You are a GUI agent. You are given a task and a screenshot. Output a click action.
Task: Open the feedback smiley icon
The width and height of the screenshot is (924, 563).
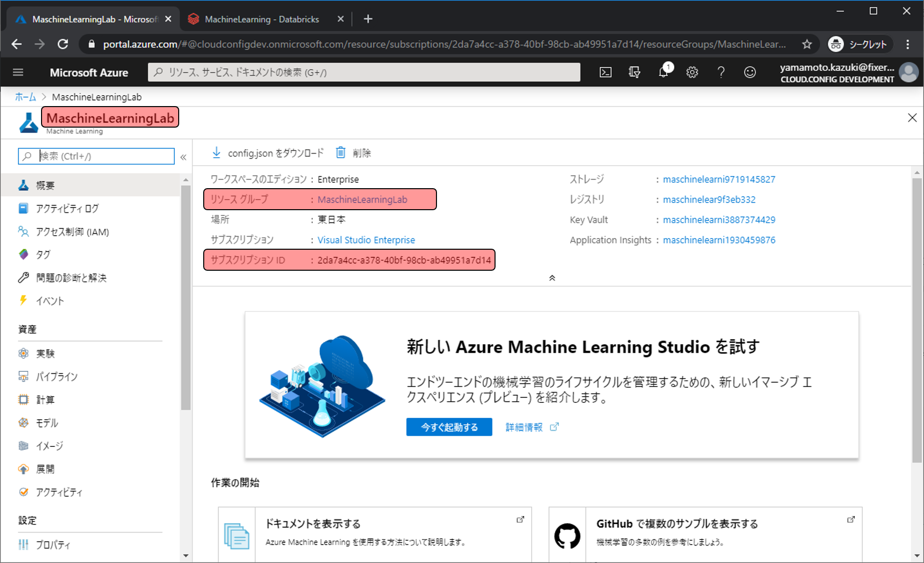(750, 73)
